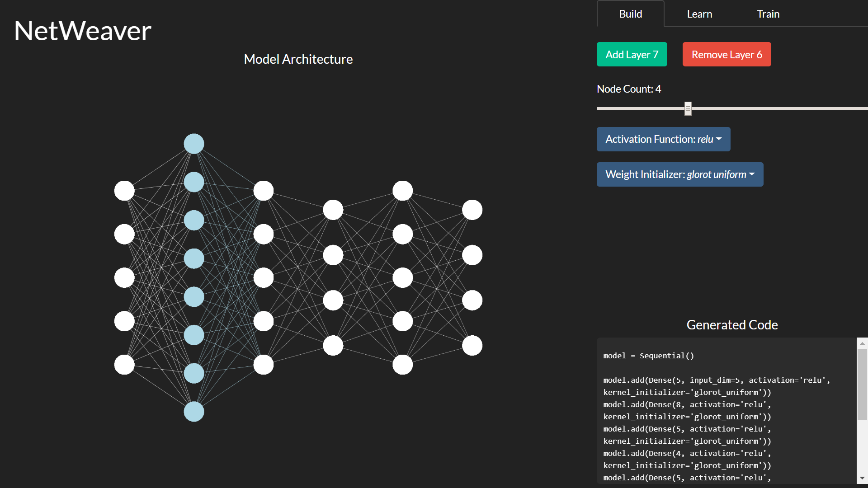Select bottom node of third layer
Viewport: 868px width, 488px height.
tap(264, 365)
